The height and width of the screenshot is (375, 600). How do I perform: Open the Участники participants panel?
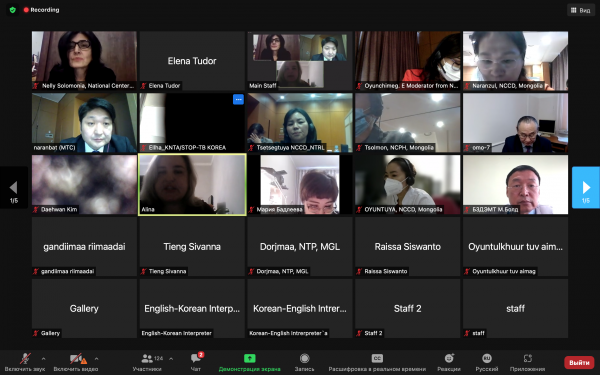(147, 362)
